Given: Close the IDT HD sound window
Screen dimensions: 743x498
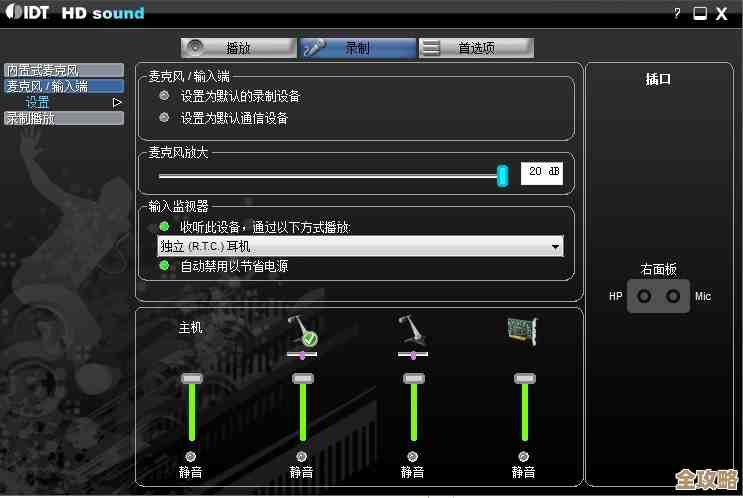Looking at the screenshot, I should (722, 13).
